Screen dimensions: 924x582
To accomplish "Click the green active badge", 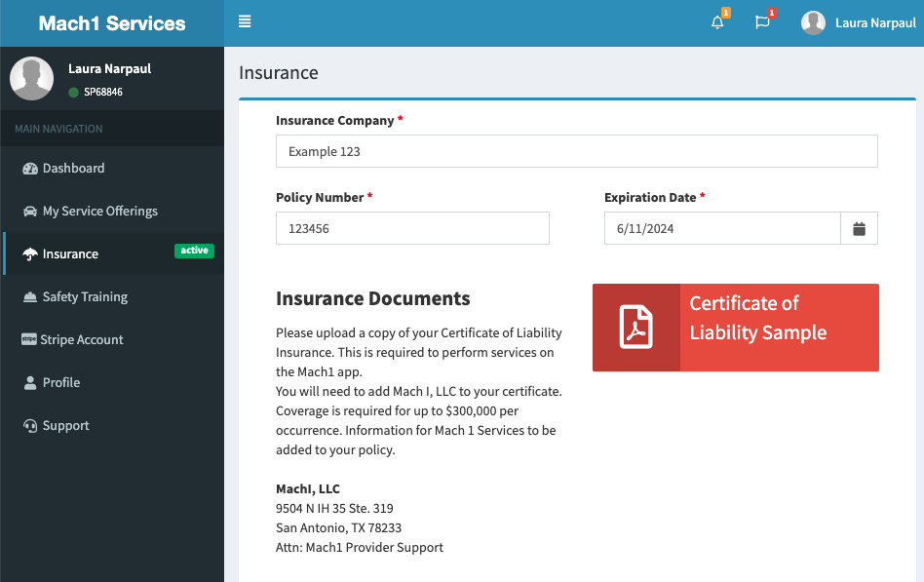I will pos(195,251).
